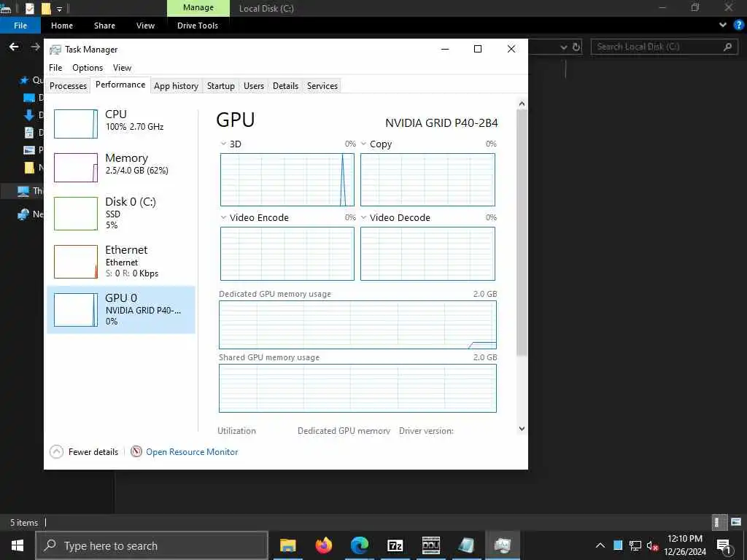747x560 pixels.
Task: Launch Microsoft Edge from the taskbar
Action: (360, 545)
